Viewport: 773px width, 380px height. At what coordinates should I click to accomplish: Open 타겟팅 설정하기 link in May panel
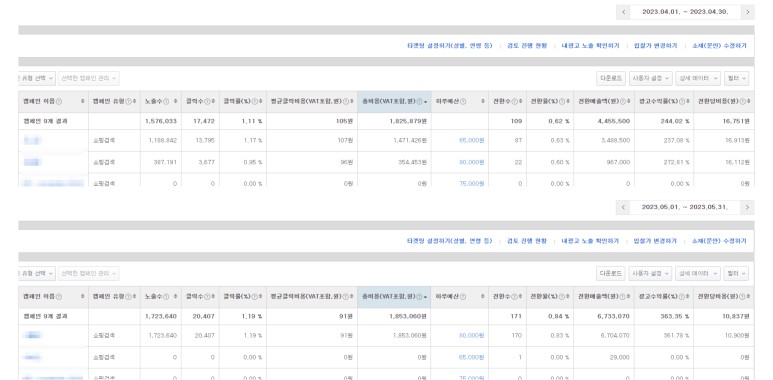(450, 241)
